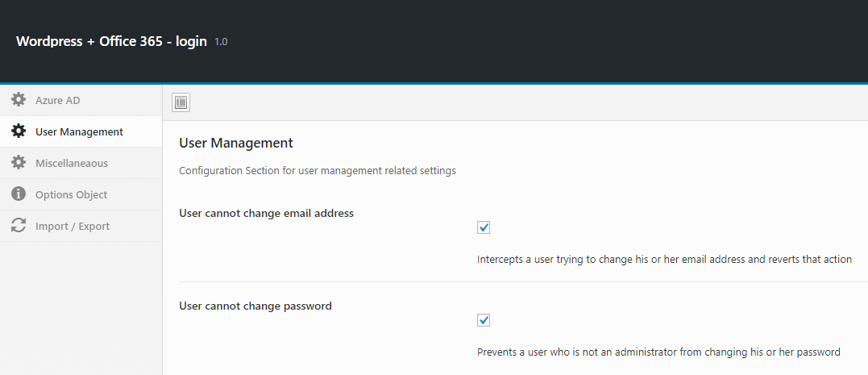Click the info icon beside Options Object
Viewport: 868px width, 375px height.
pyautogui.click(x=19, y=194)
